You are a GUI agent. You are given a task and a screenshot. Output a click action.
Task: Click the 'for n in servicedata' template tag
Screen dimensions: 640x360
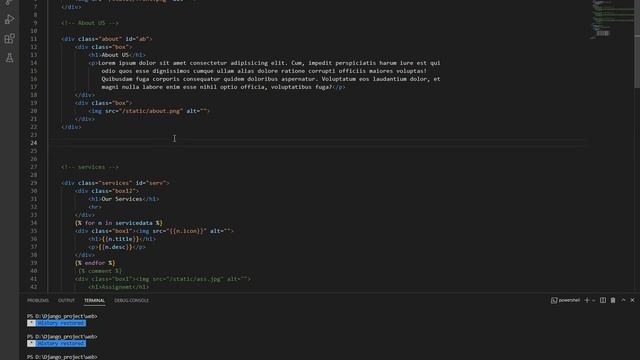pyautogui.click(x=119, y=223)
